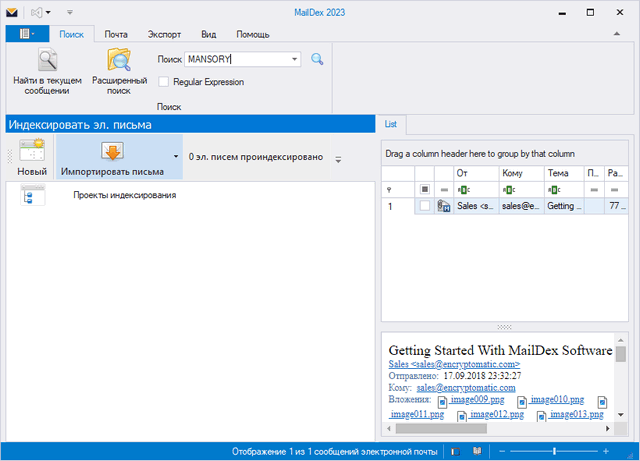This screenshot has width=640, height=461.
Task: Open 'Расширенный поиск' folder search icon
Action: [119, 60]
